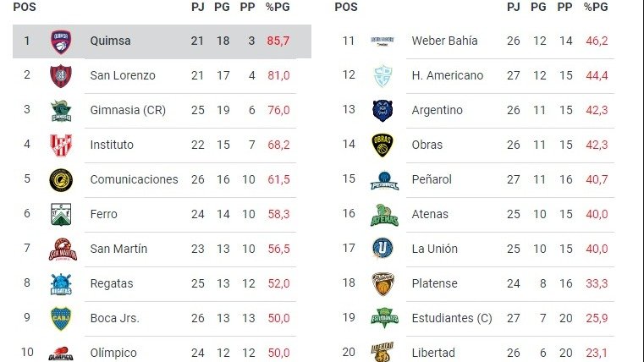Open the Comunicaciones round logo

61,180
